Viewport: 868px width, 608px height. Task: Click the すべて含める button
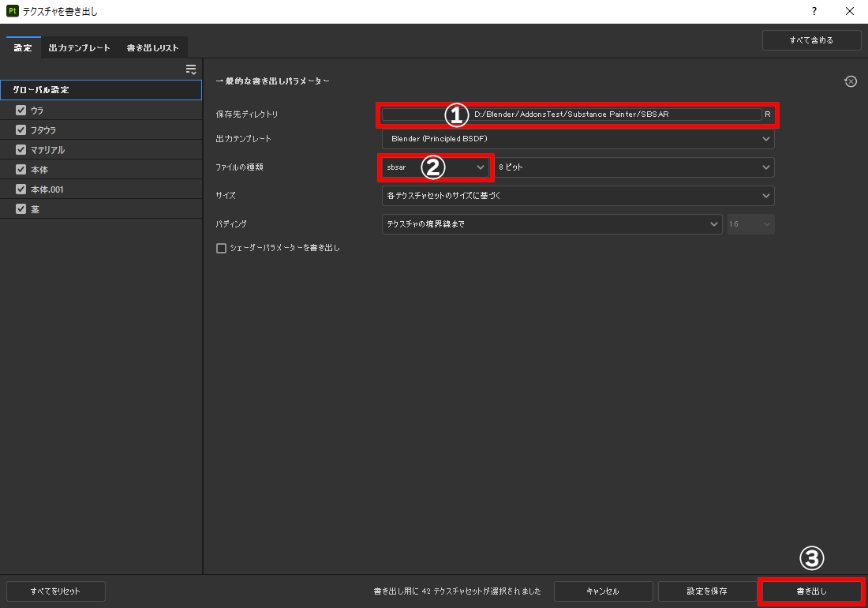pos(811,39)
